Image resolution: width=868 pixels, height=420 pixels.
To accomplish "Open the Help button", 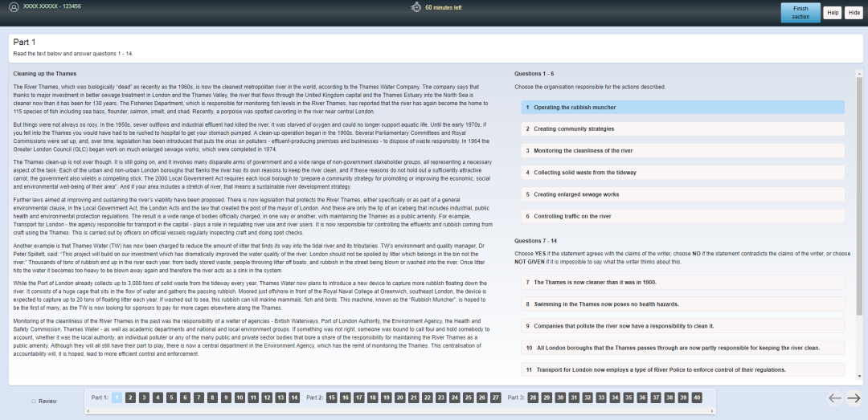I will click(x=832, y=13).
